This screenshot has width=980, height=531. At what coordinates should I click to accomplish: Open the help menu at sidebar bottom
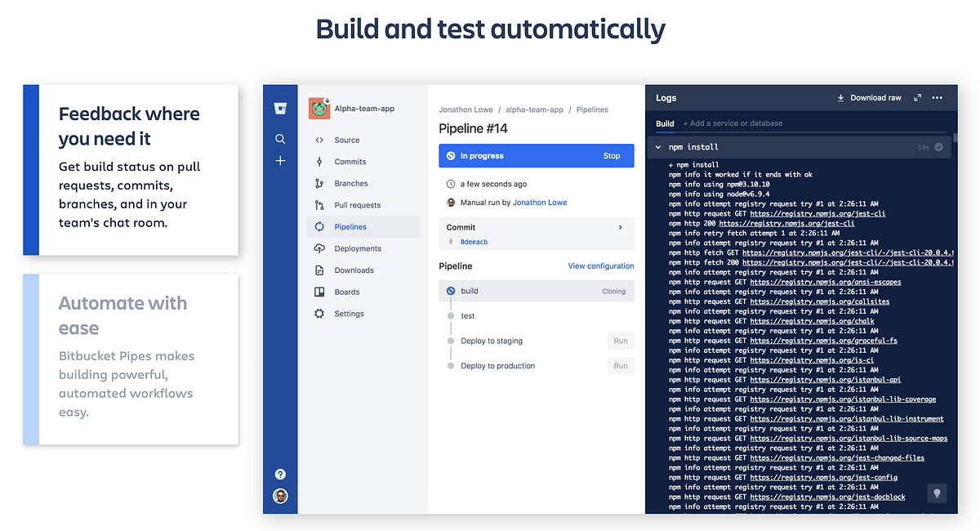coord(280,474)
